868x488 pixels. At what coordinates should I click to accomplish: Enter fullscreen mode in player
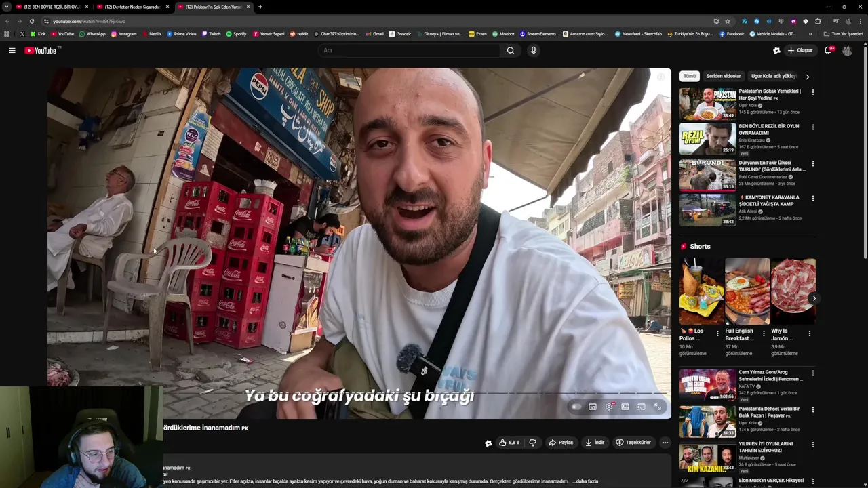tap(658, 407)
